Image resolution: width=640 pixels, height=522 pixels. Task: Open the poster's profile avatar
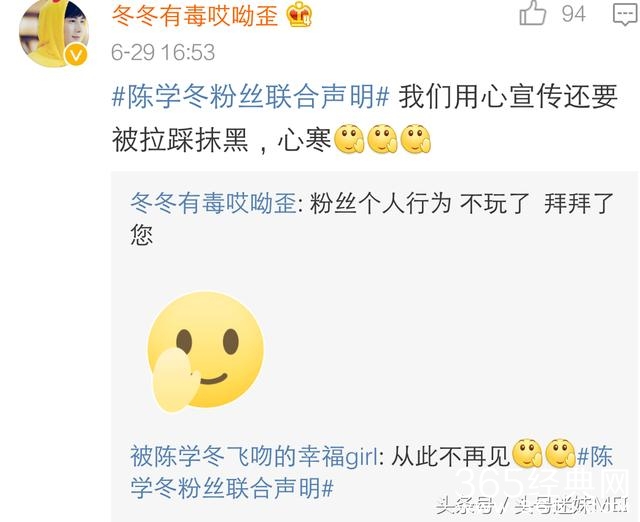[53, 33]
